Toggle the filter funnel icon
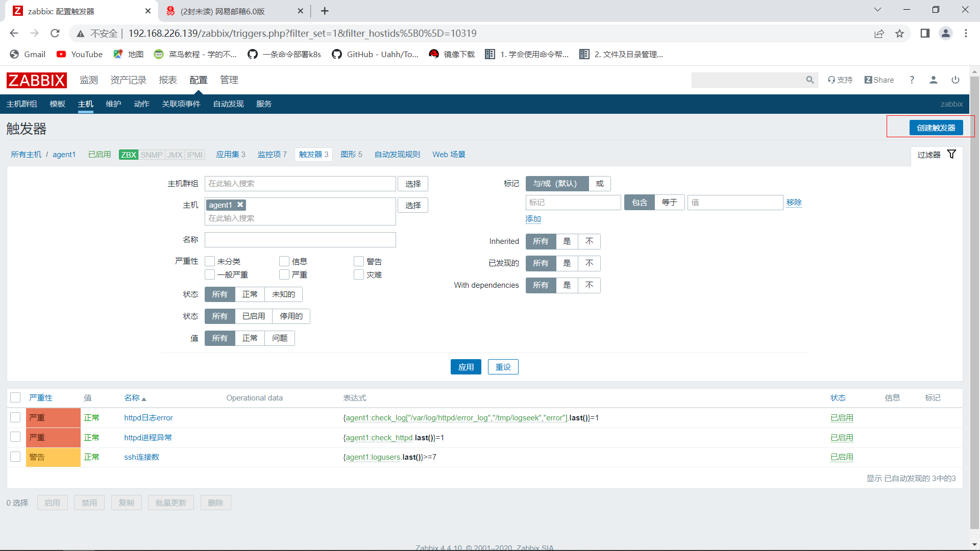This screenshot has width=980, height=551. pos(951,154)
